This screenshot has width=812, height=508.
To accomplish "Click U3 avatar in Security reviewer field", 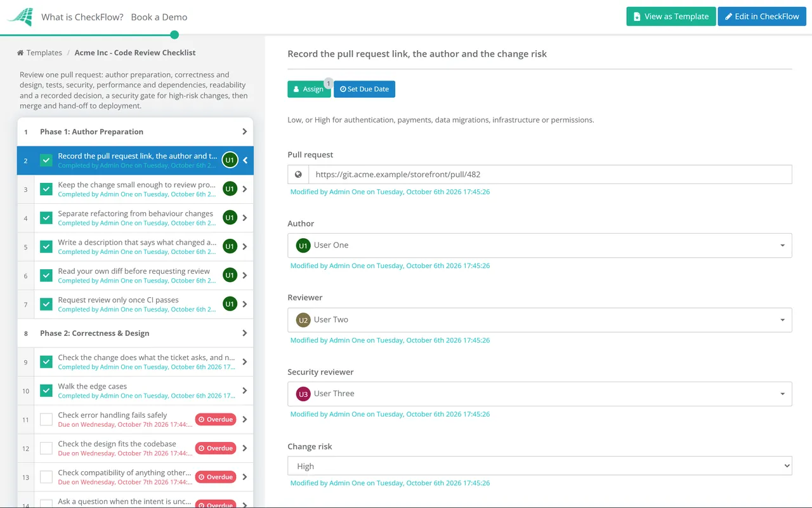I will pyautogui.click(x=303, y=394).
